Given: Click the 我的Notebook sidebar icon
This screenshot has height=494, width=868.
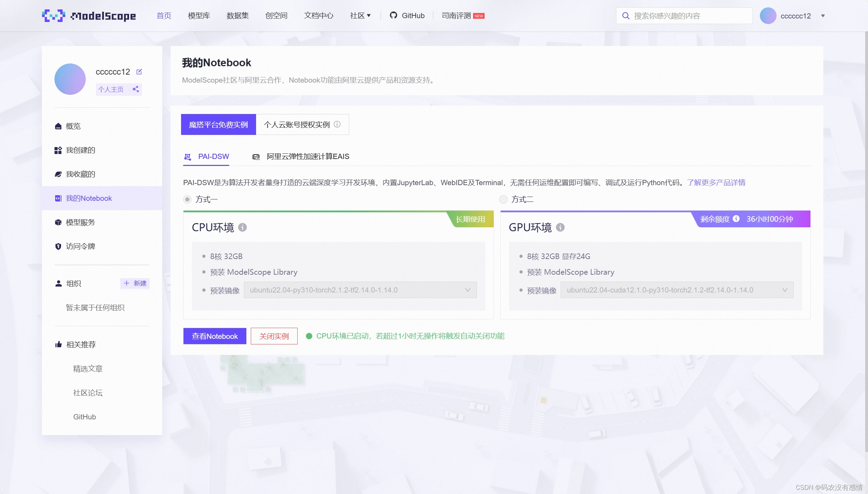Looking at the screenshot, I should (x=58, y=198).
